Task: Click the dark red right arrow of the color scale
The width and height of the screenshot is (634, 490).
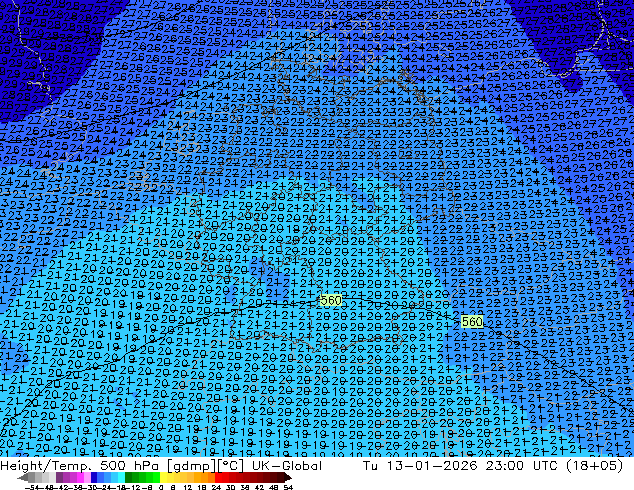Action: pos(288,477)
